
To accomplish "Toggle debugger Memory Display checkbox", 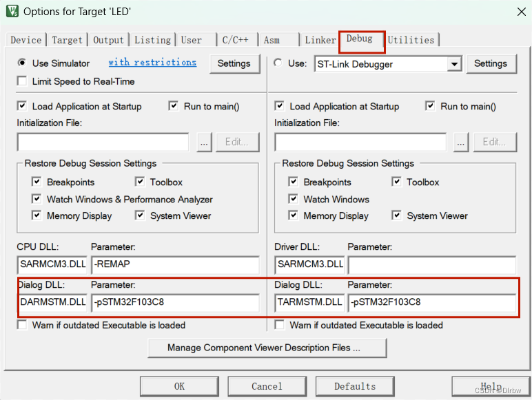I will coord(293,215).
